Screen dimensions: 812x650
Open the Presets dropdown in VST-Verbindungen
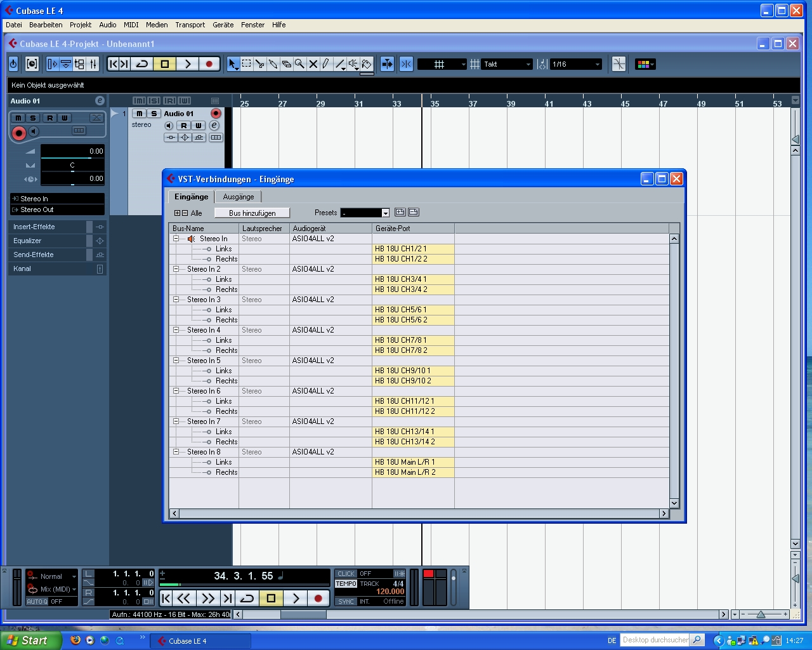click(x=365, y=213)
